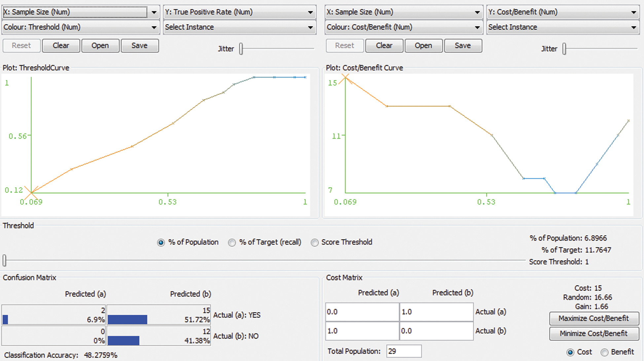Click the Total Population input field
This screenshot has width=644, height=361.
(404, 351)
